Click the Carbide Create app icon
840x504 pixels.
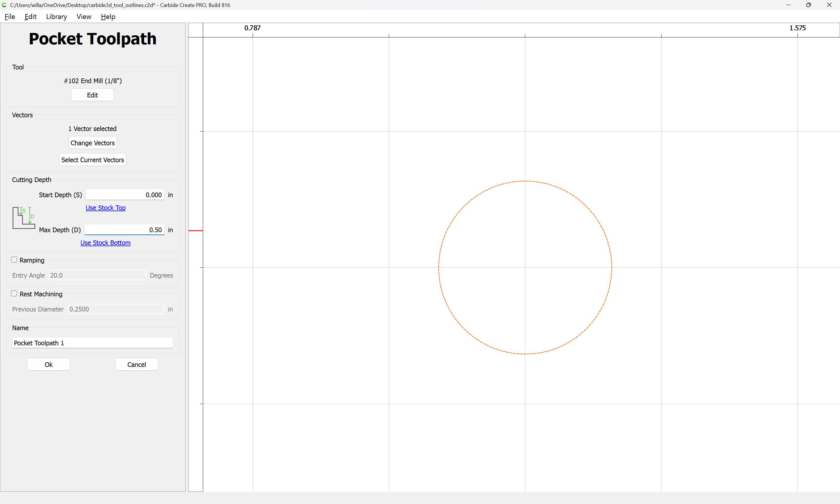(x=4, y=5)
